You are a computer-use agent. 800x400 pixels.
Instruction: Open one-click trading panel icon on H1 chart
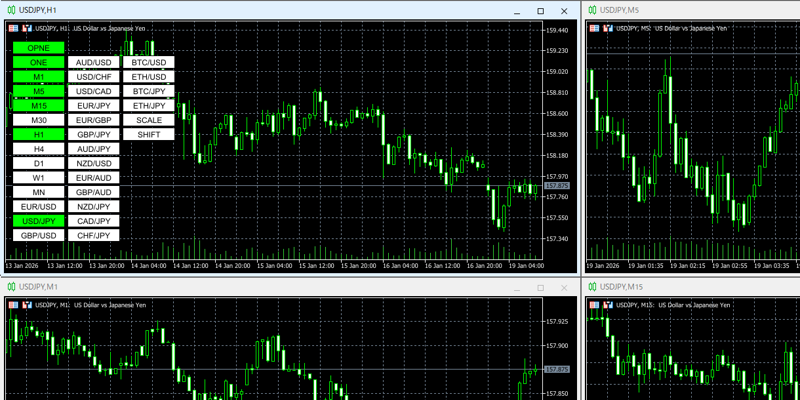(13, 28)
